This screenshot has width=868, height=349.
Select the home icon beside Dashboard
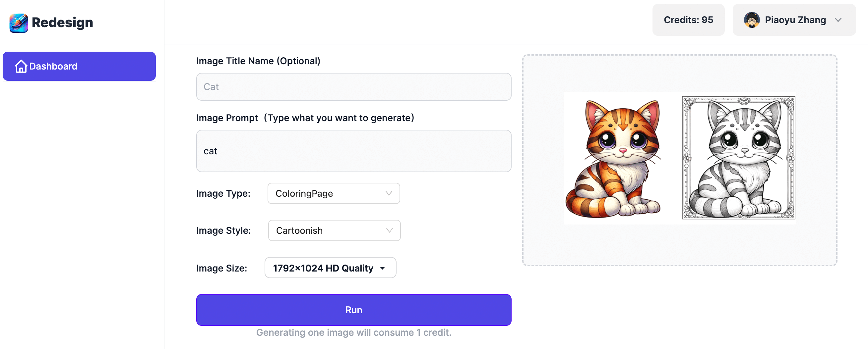[21, 66]
